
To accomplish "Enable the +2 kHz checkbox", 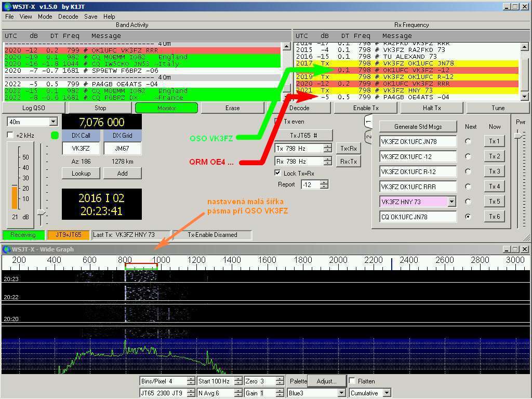I will tap(10, 136).
